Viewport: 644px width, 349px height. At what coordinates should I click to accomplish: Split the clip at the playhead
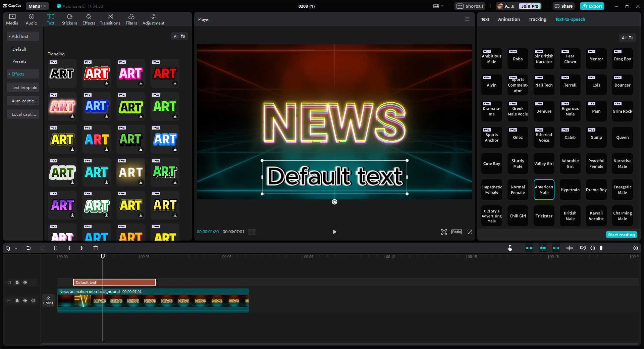pos(55,248)
